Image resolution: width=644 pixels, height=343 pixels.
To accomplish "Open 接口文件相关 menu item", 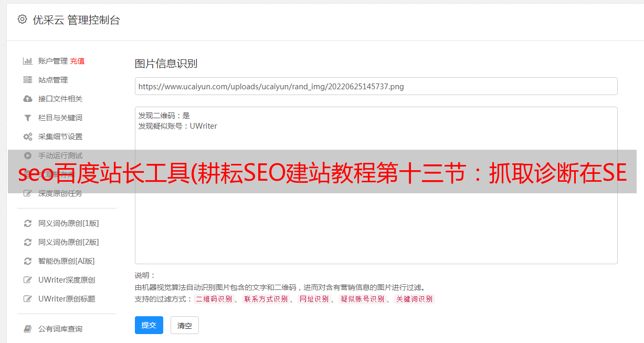I will click(60, 99).
